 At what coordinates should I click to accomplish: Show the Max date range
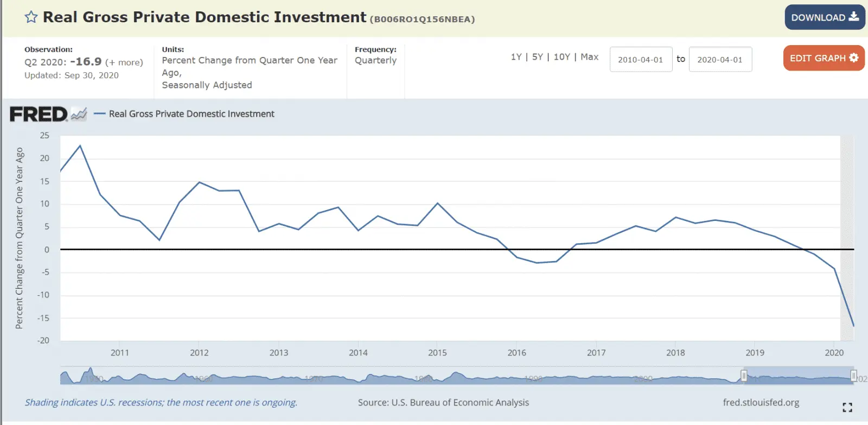[589, 57]
